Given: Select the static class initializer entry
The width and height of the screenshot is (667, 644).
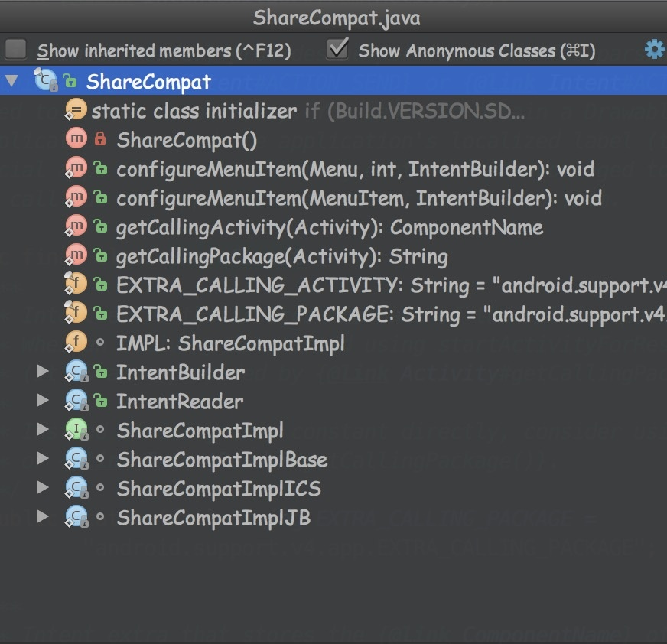Looking at the screenshot, I should 333,111.
